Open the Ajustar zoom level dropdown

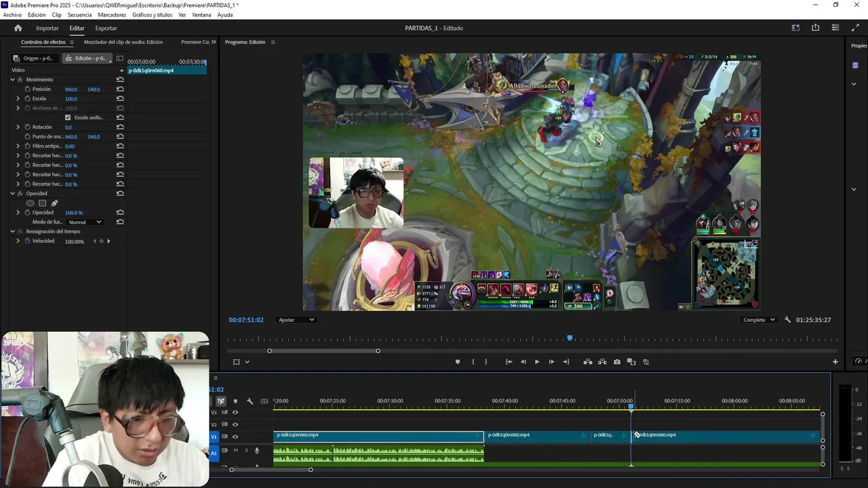pos(296,320)
